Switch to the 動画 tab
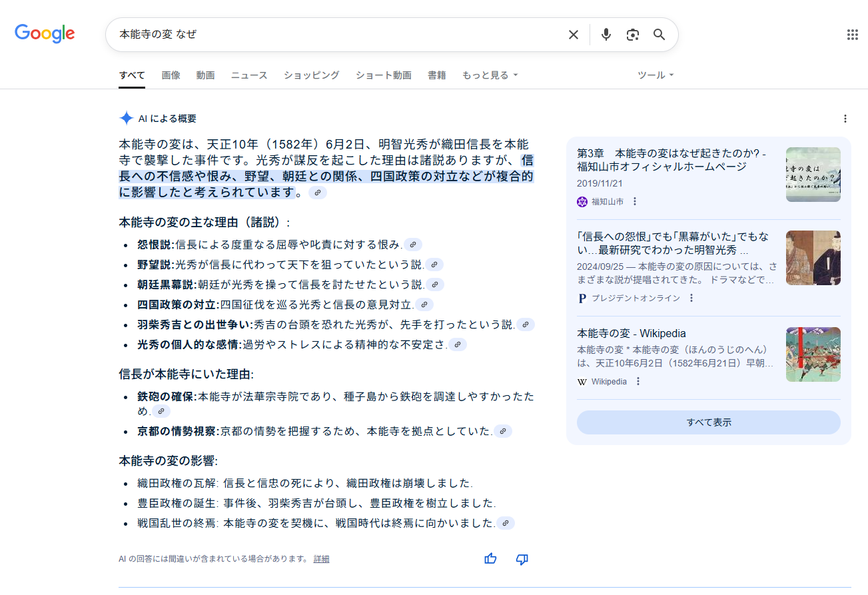868x595 pixels. tap(206, 75)
